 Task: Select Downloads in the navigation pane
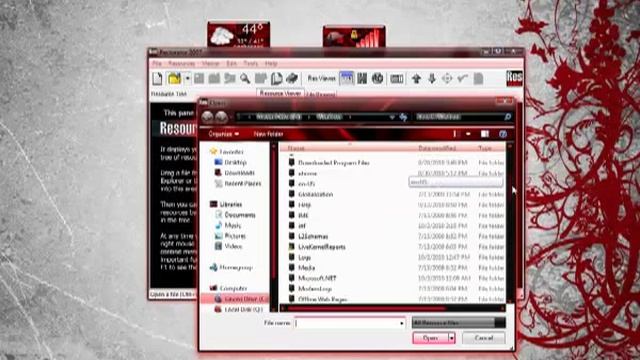click(240, 173)
